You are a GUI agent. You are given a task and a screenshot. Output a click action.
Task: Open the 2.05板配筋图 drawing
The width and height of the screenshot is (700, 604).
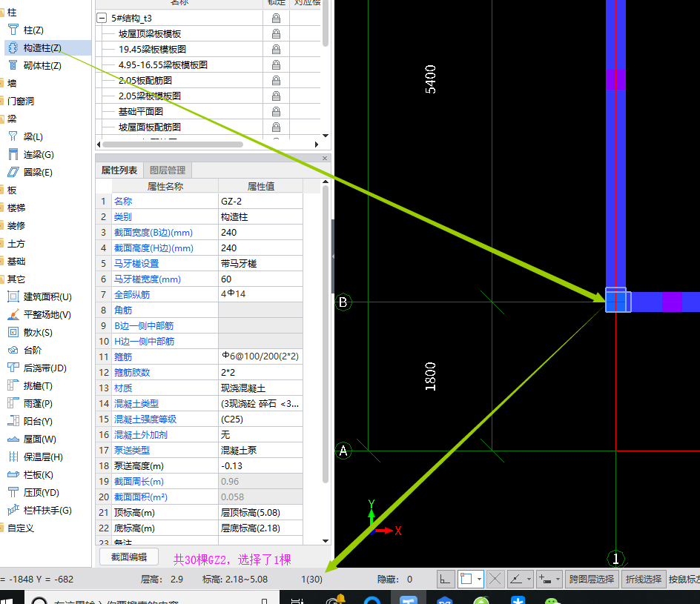click(x=145, y=81)
